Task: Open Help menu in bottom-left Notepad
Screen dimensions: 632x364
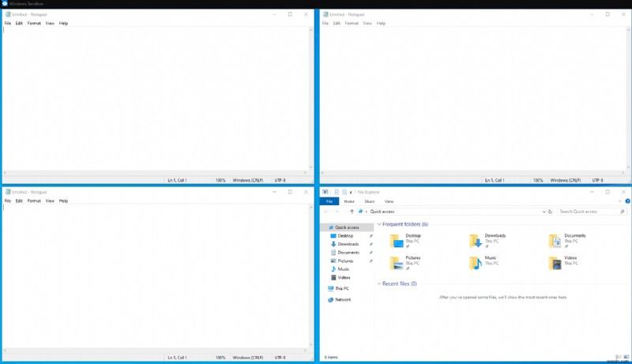Action: tap(64, 201)
